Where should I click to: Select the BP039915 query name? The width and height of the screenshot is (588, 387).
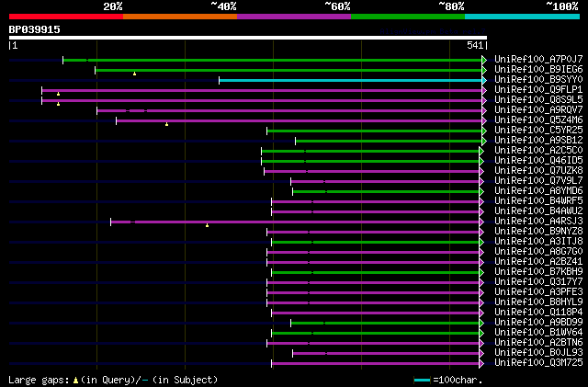click(x=35, y=29)
